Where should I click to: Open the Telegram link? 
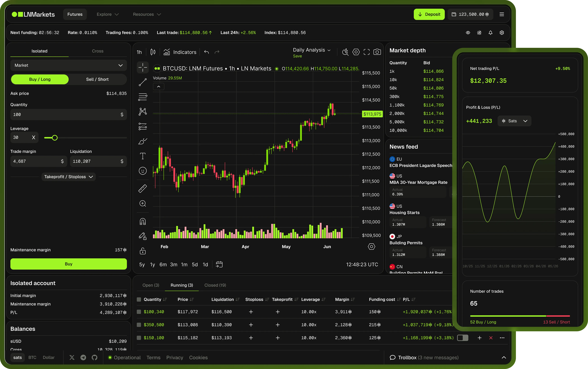pyautogui.click(x=83, y=357)
